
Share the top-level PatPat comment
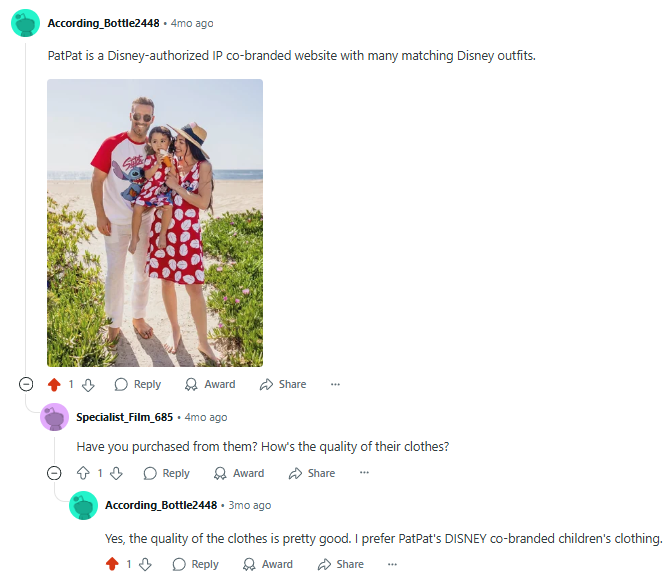tap(283, 384)
